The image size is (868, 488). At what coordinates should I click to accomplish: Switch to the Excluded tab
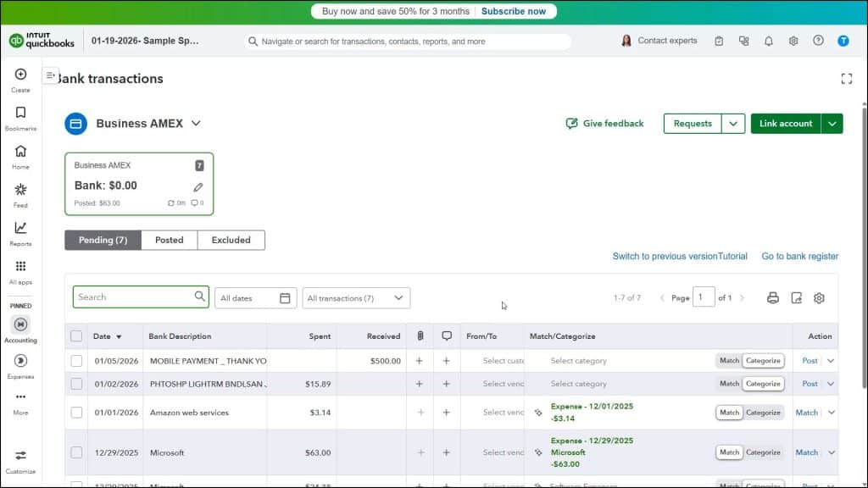pyautogui.click(x=231, y=240)
